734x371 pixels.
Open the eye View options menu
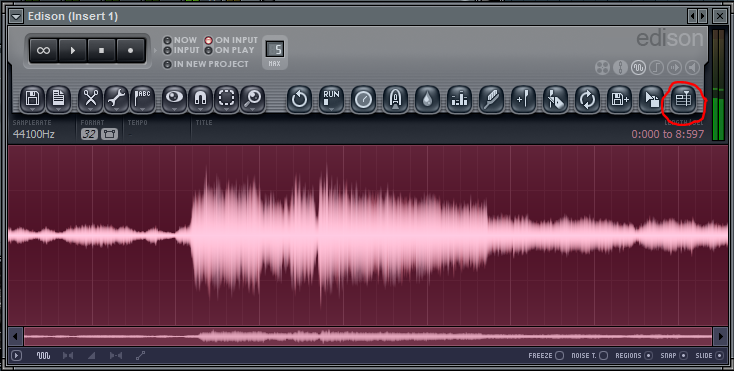[174, 99]
